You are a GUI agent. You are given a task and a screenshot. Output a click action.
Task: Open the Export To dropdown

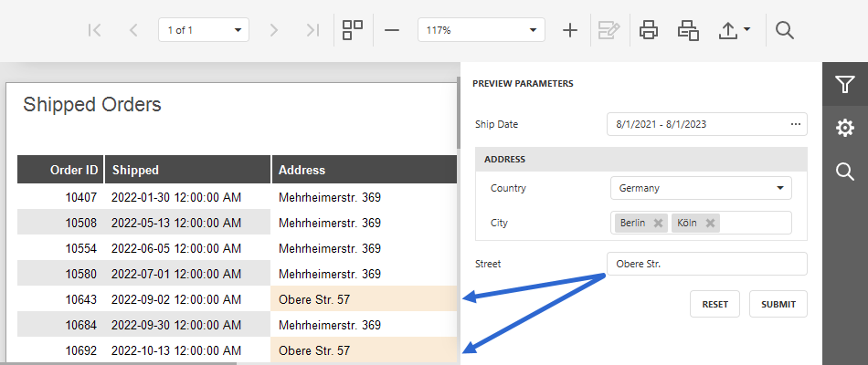point(734,30)
